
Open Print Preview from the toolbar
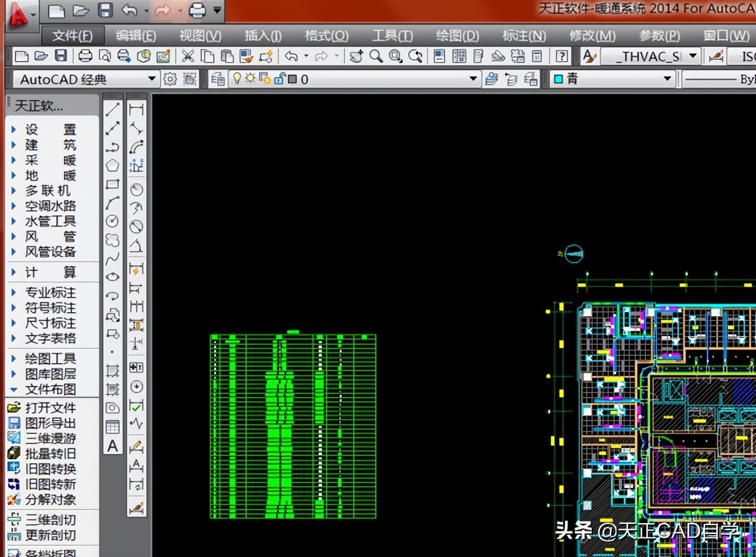[105, 56]
